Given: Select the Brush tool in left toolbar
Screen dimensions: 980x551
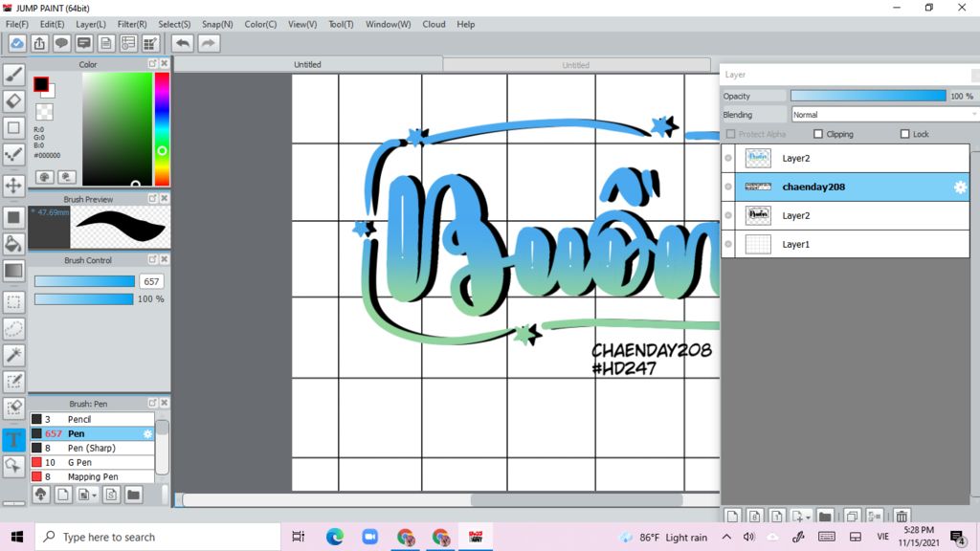Looking at the screenshot, I should pos(13,75).
